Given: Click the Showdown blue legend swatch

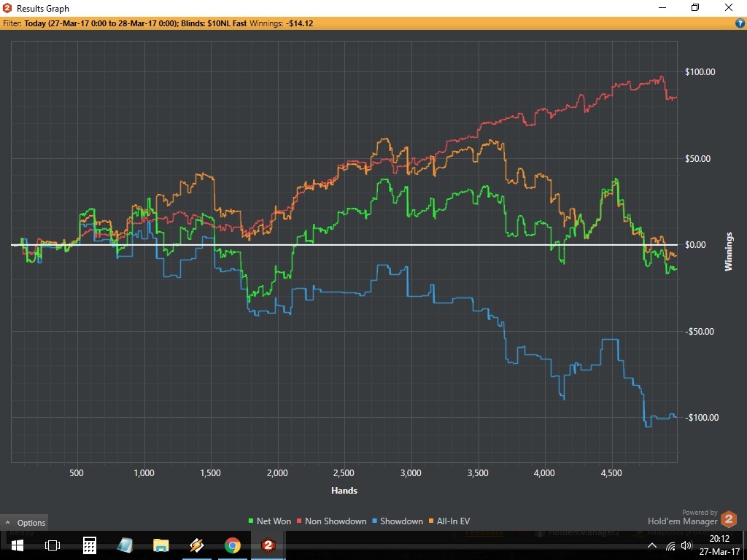Looking at the screenshot, I should click(x=374, y=521).
